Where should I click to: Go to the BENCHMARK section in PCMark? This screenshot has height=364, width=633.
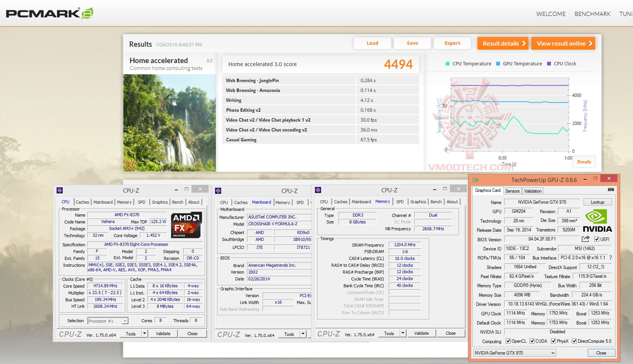tap(592, 14)
